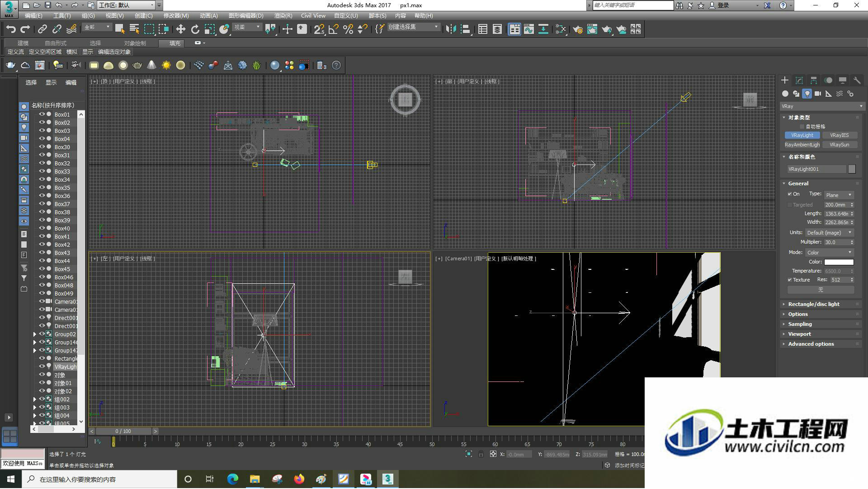Click the help question-mark icon in populate toolbar

[x=336, y=66]
